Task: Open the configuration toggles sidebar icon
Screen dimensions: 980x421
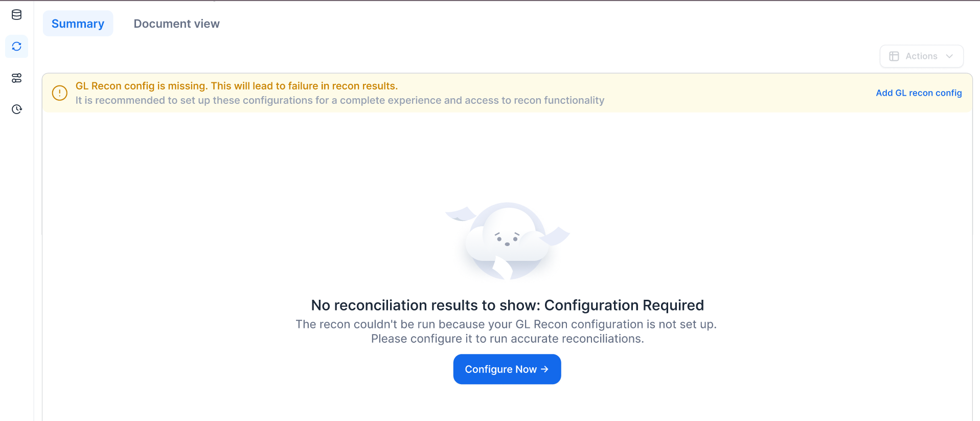Action: (x=16, y=78)
